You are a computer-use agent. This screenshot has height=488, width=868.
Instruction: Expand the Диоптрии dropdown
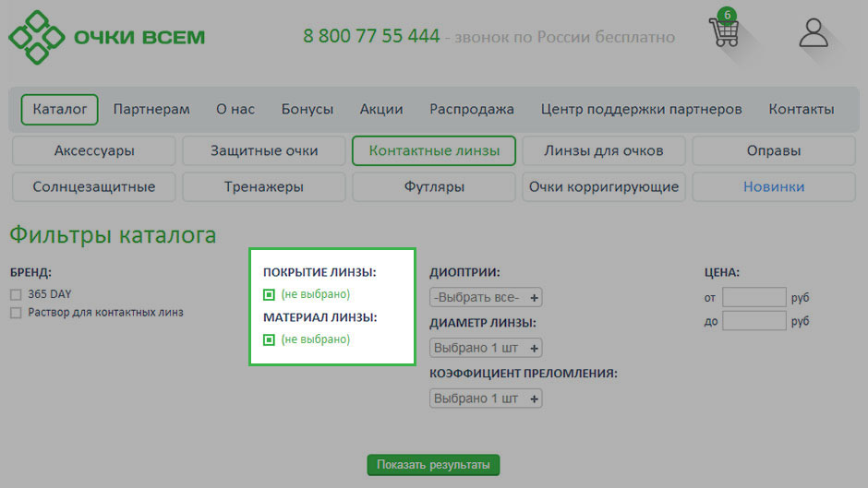486,297
